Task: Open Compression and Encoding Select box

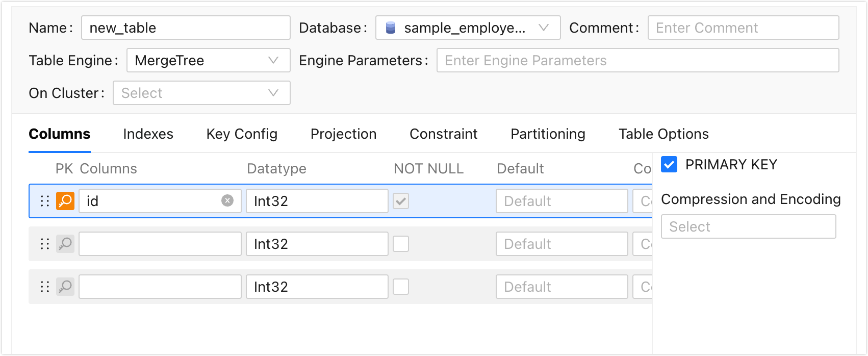Action: 748,226
